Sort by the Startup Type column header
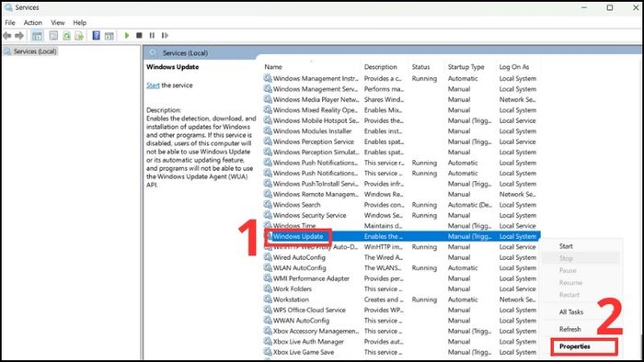644x362 pixels. (x=466, y=67)
